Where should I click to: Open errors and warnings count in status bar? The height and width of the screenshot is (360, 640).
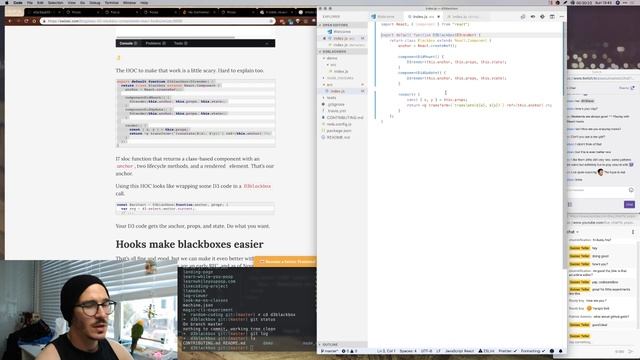click(349, 351)
